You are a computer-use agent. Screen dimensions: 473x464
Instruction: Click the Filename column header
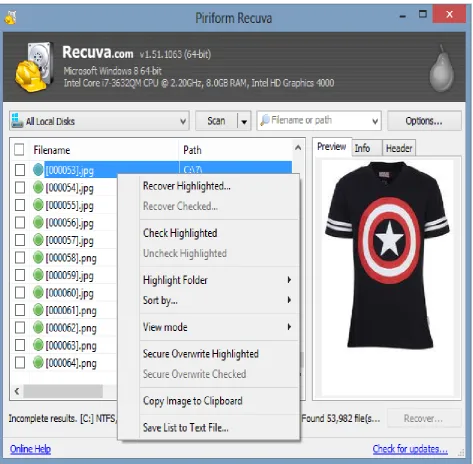point(104,150)
